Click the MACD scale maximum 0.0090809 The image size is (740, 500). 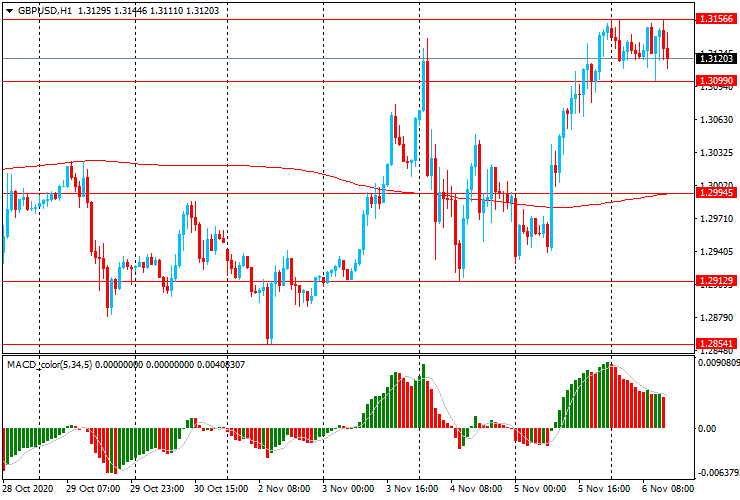tap(718, 363)
